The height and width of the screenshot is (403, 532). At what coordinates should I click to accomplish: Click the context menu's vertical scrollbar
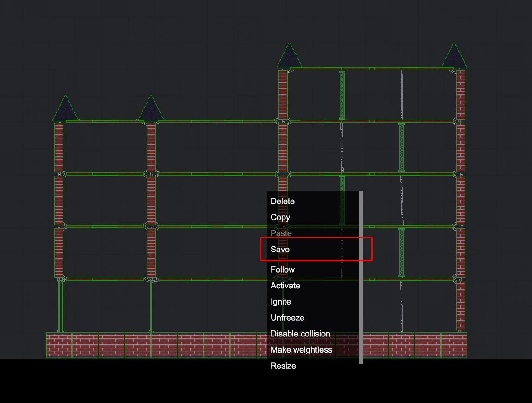[x=361, y=278]
